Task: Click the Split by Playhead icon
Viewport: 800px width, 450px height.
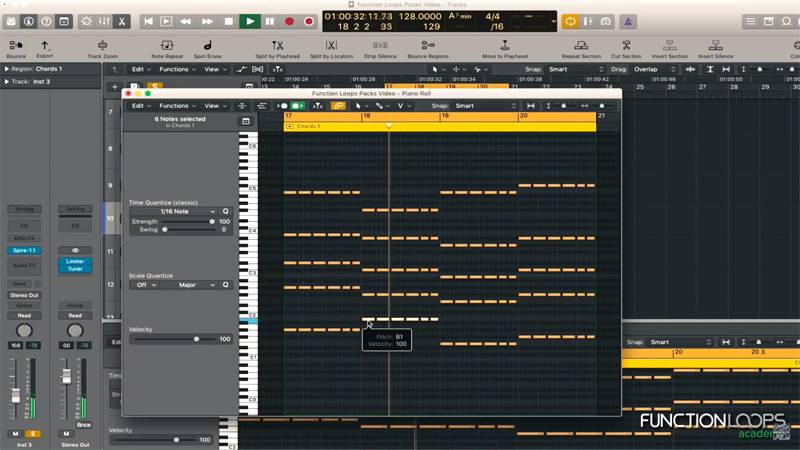Action: point(277,46)
